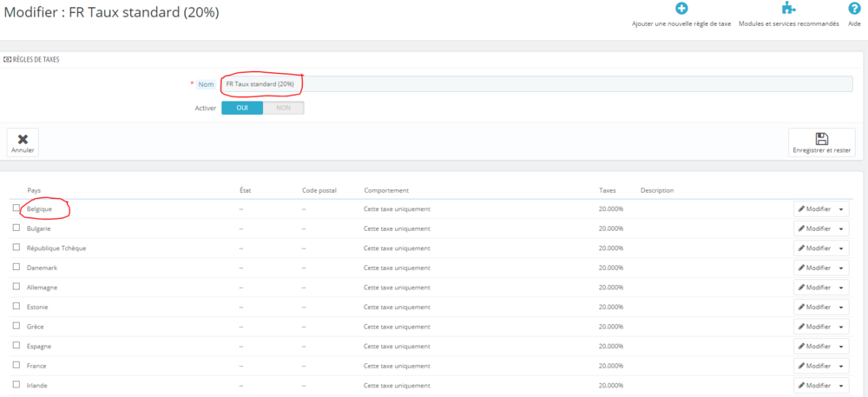The height and width of the screenshot is (397, 868).
Task: Click Modifier button in Grèce row
Action: click(814, 327)
